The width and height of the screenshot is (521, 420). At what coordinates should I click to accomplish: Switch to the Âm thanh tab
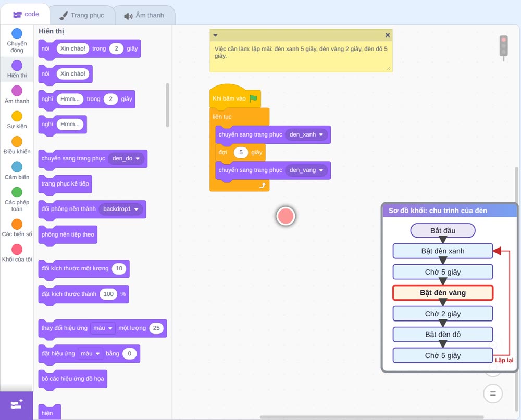(x=144, y=15)
